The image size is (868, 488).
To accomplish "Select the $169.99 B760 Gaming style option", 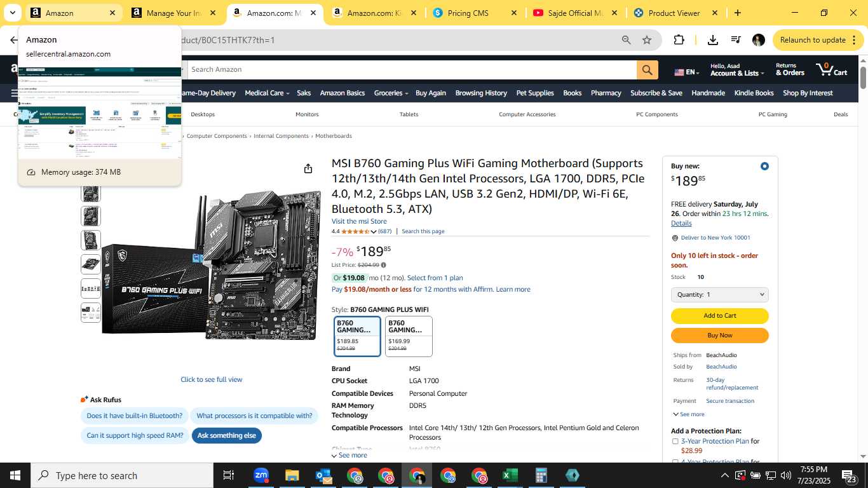I will (x=409, y=336).
